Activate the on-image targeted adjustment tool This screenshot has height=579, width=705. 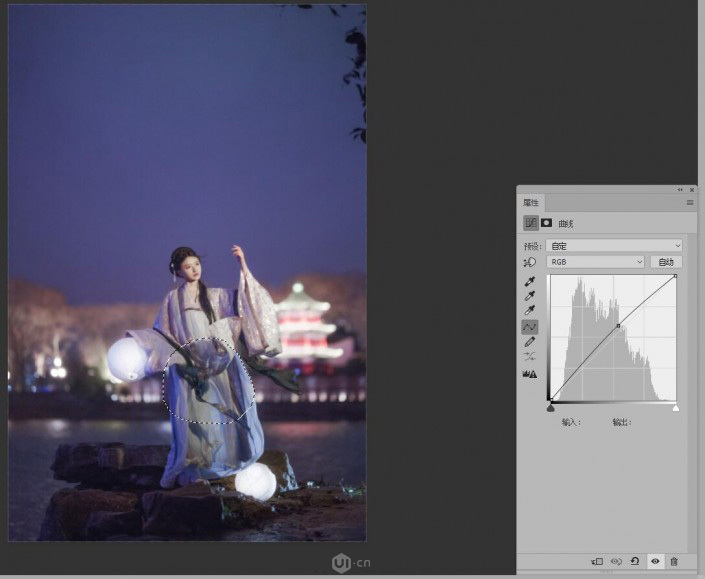(x=529, y=262)
